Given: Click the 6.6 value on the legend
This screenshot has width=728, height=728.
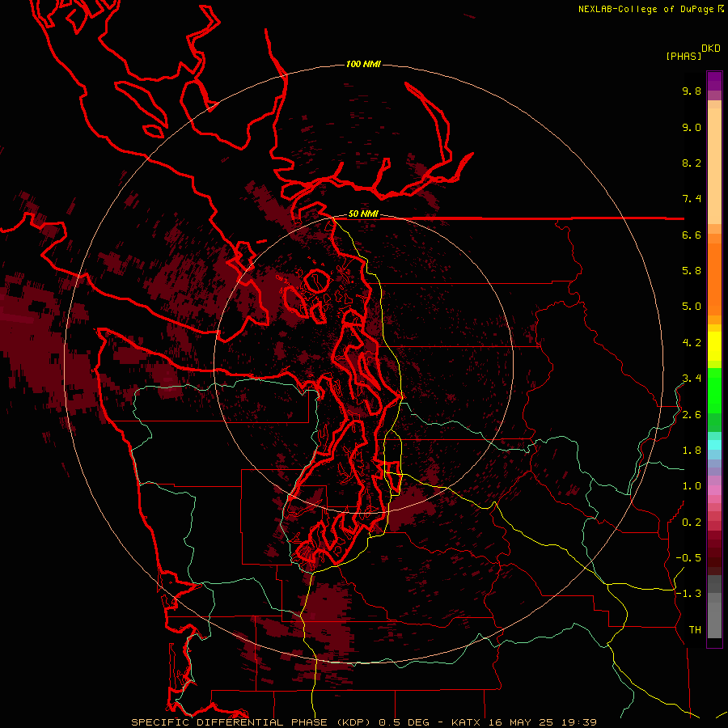Looking at the screenshot, I should pos(692,235).
